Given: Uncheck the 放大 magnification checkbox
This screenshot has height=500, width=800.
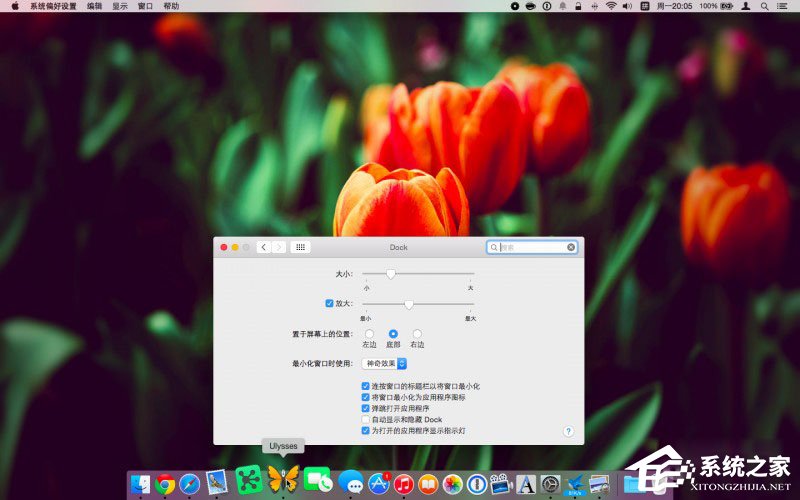Looking at the screenshot, I should click(x=329, y=303).
